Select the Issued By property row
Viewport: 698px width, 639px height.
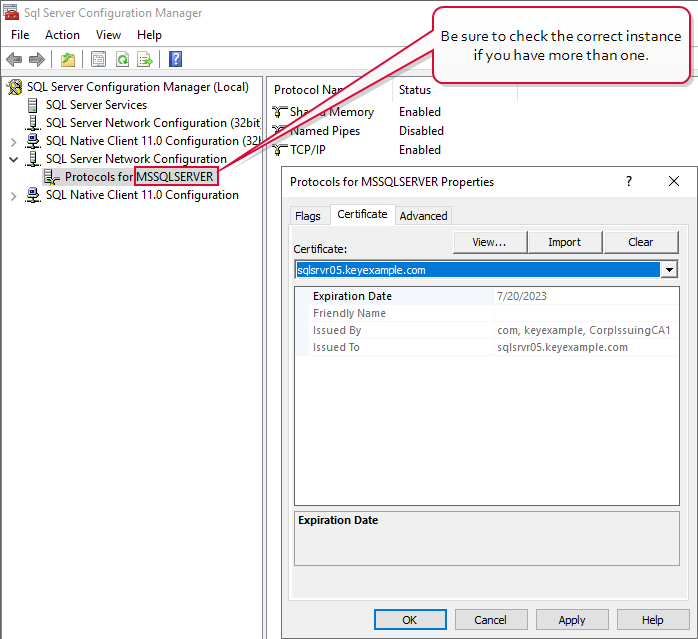coord(400,330)
